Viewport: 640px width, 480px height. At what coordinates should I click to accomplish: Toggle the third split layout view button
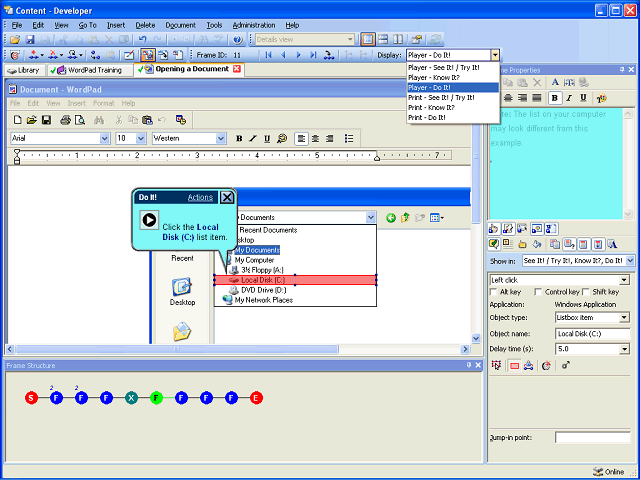398,40
